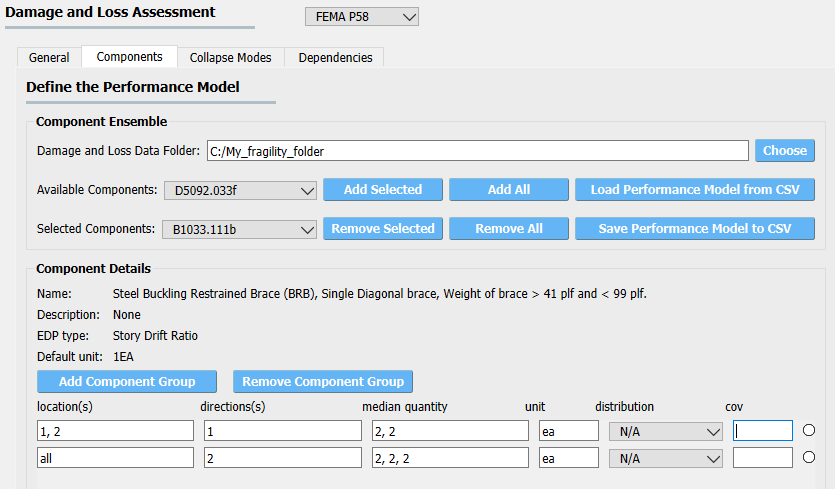The width and height of the screenshot is (835, 489).
Task: Switch to the Collapse Modes tab
Action: 231,58
